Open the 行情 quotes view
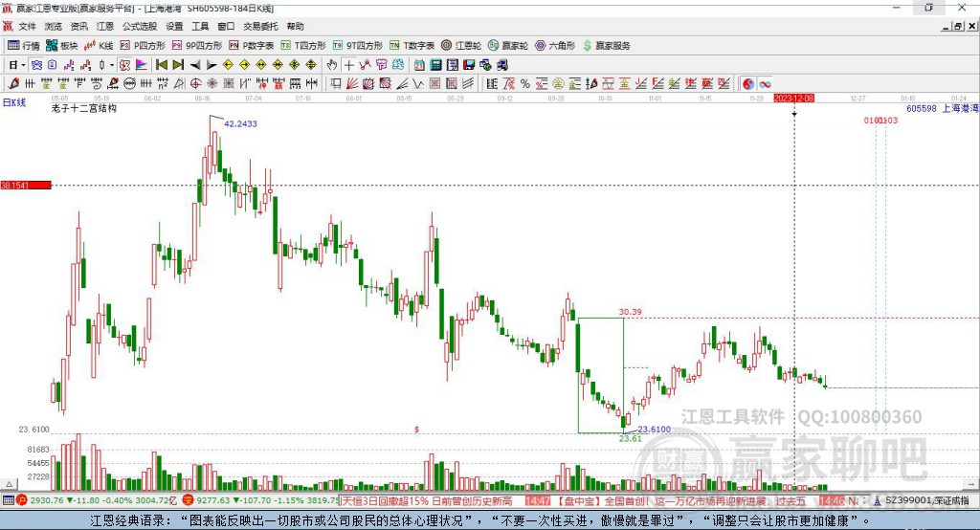 click(24, 46)
